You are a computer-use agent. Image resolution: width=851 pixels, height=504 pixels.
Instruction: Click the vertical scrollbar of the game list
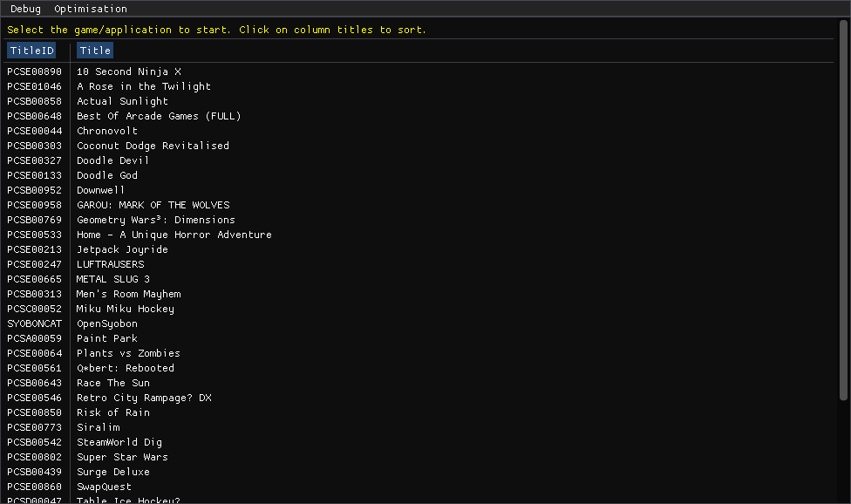click(x=843, y=210)
